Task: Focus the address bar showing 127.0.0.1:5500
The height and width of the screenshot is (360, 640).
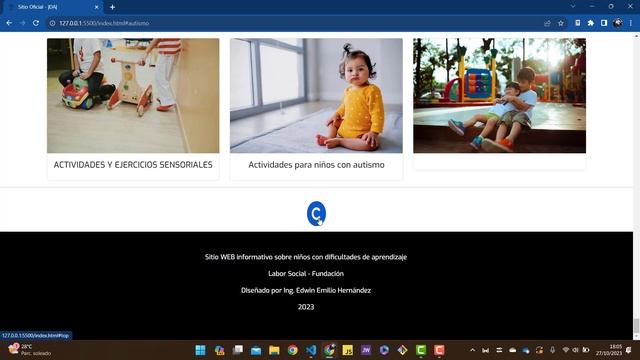Action: [294, 23]
